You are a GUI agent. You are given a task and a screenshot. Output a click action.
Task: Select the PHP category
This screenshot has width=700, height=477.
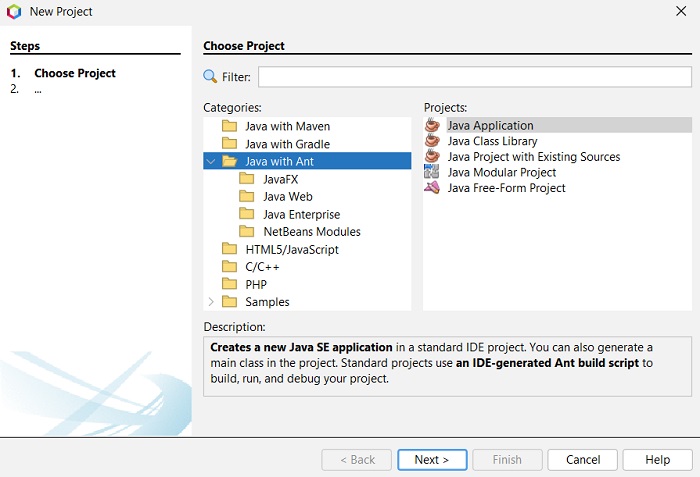[256, 284]
